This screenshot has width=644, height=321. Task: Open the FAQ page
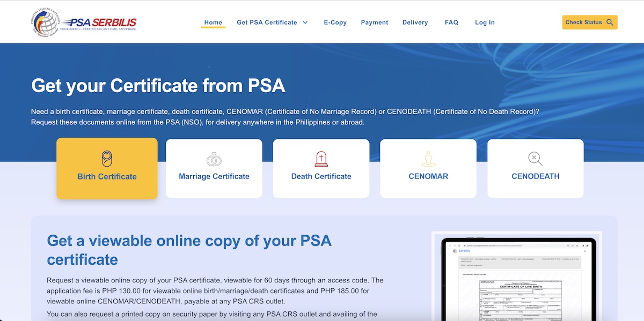click(x=451, y=23)
